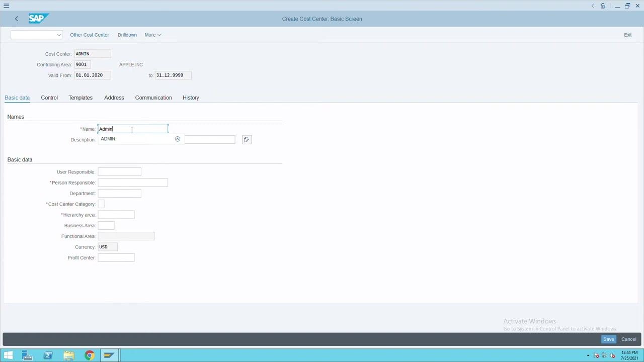Clear the Name autocomplete suggestion
Screen dimensions: 644x362
click(178, 139)
